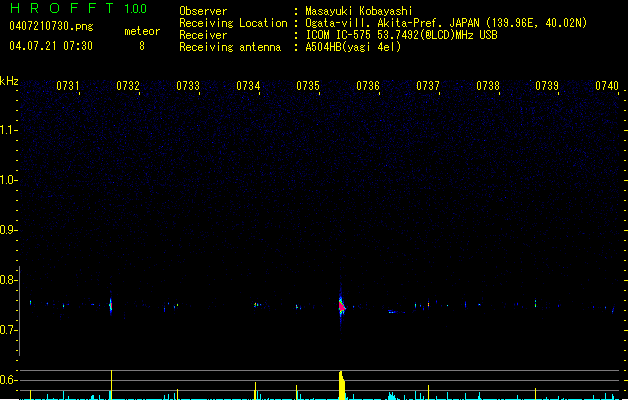Click the 1.0 kHz axis label

pyautogui.click(x=7, y=180)
